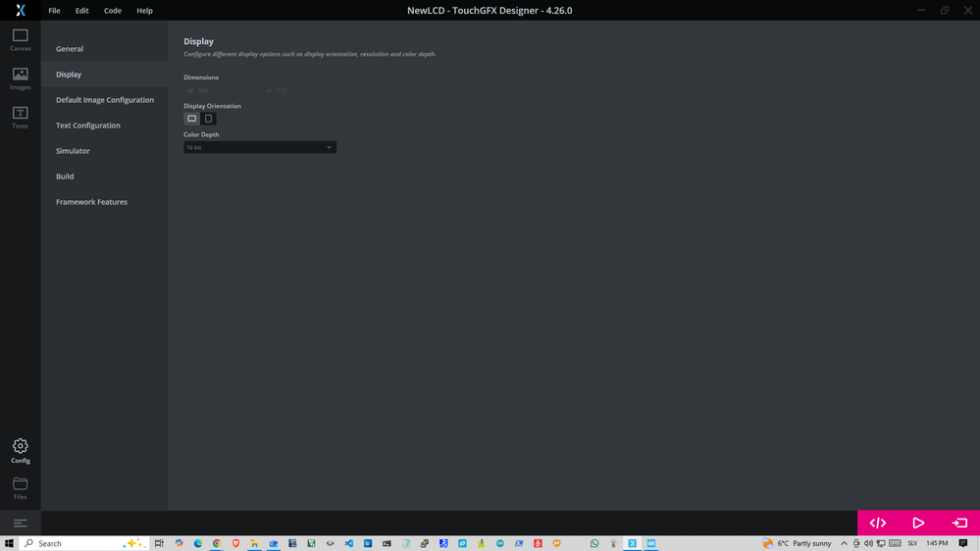
Task: Go to General settings
Action: pyautogui.click(x=105, y=49)
